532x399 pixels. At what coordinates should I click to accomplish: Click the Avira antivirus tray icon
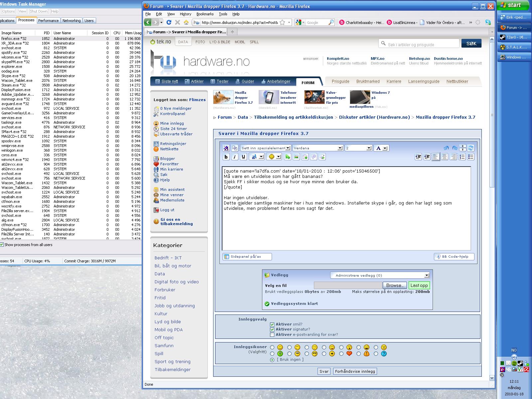526,369
